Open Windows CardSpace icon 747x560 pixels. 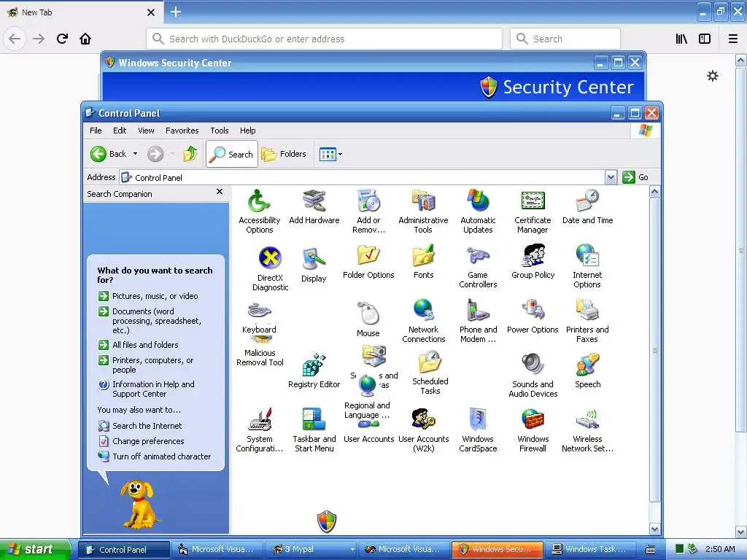point(478,430)
